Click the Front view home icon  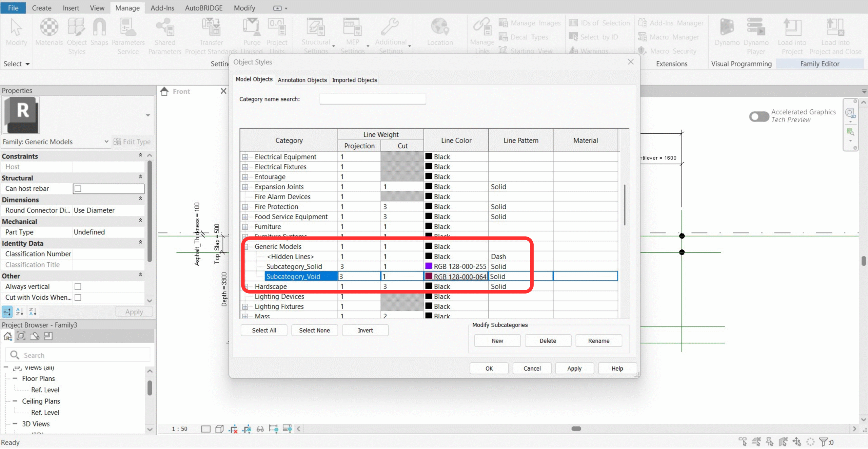[x=164, y=91]
